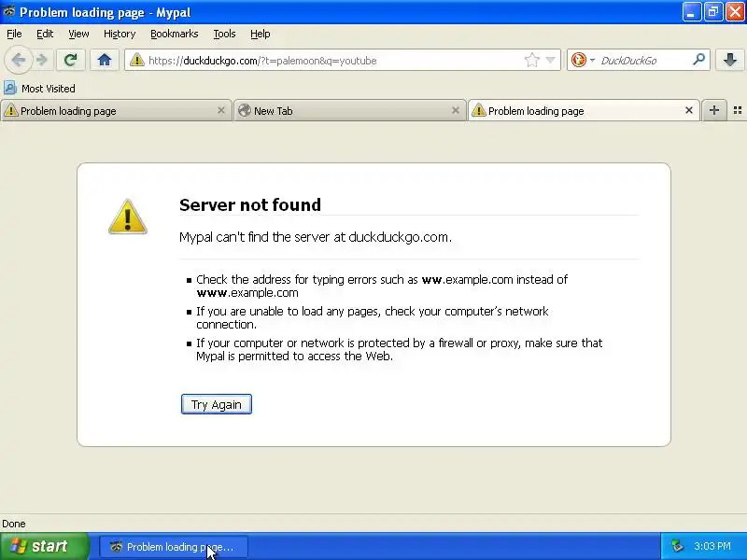The width and height of the screenshot is (747, 560).
Task: Click the large warning triangle icon
Action: click(x=128, y=217)
